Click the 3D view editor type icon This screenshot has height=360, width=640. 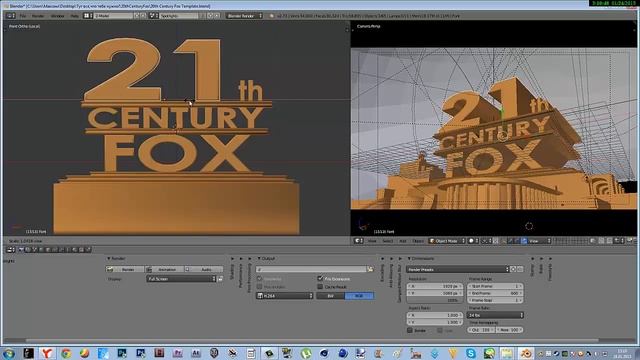click(358, 241)
